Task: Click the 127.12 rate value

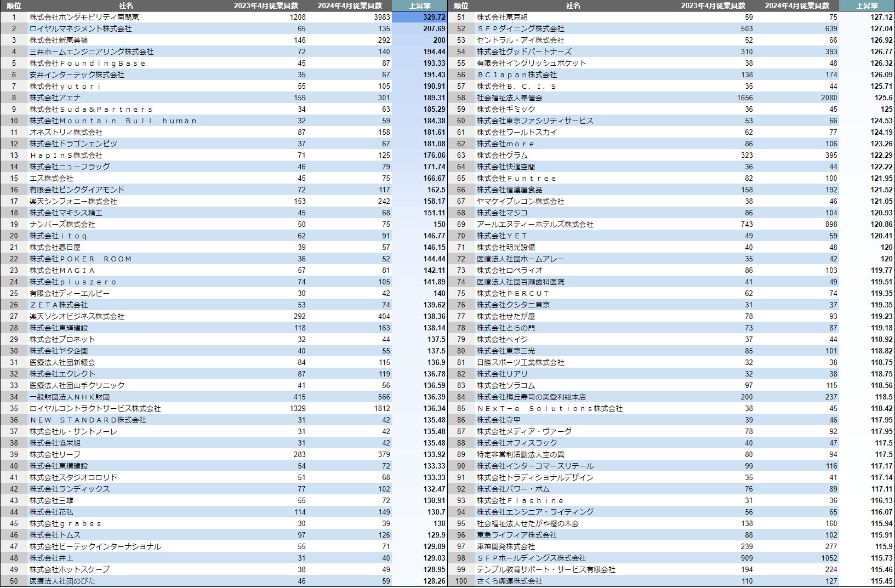Action: click(x=881, y=17)
